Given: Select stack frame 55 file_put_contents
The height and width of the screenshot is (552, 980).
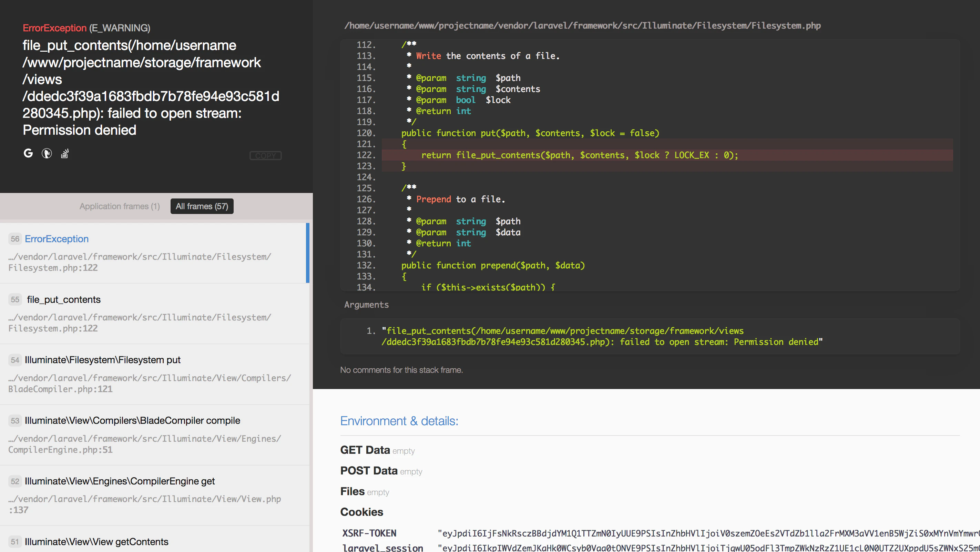Looking at the screenshot, I should coord(154,314).
